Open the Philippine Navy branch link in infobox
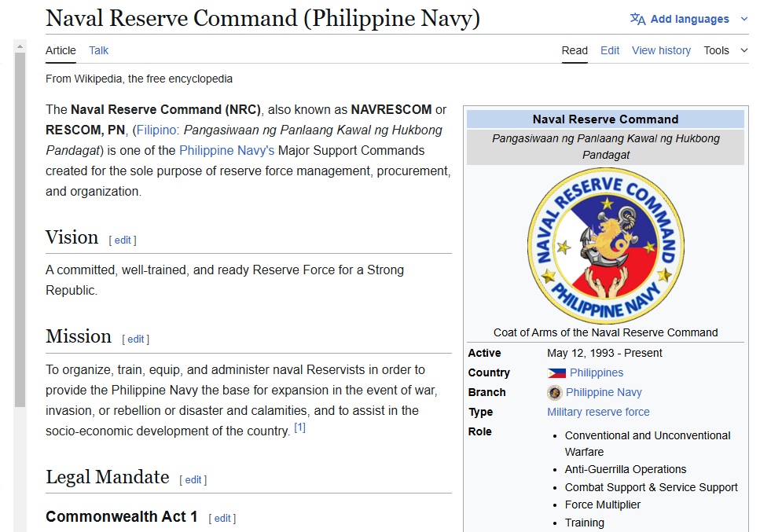 tap(604, 392)
